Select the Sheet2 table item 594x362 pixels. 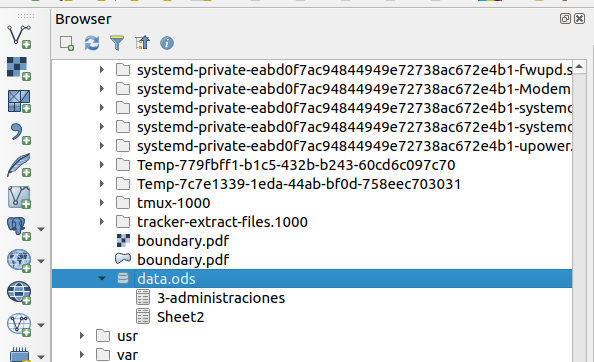(180, 317)
